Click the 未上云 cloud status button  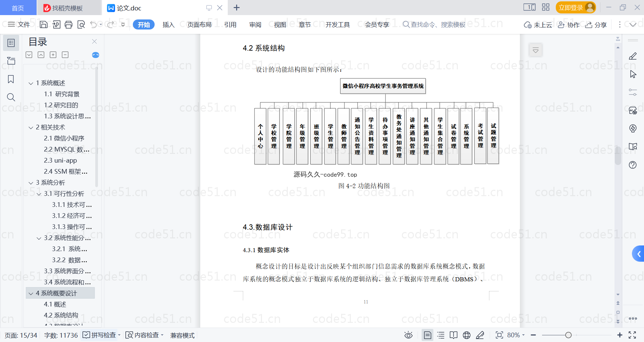[538, 24]
